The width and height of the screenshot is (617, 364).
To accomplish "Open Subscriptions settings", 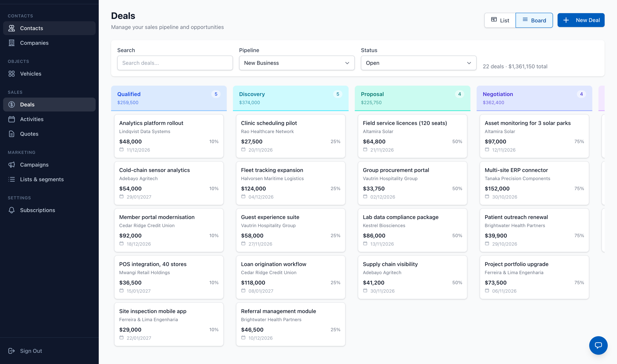I will click(49, 210).
